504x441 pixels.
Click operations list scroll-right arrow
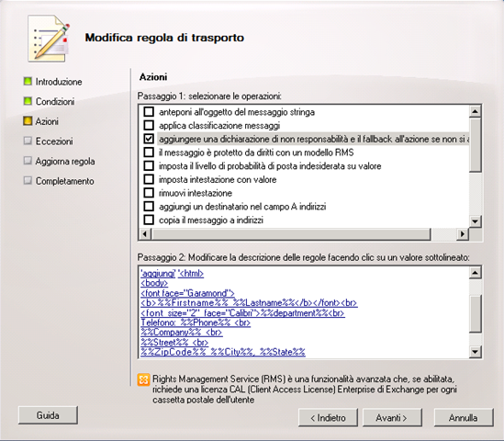[x=462, y=234]
